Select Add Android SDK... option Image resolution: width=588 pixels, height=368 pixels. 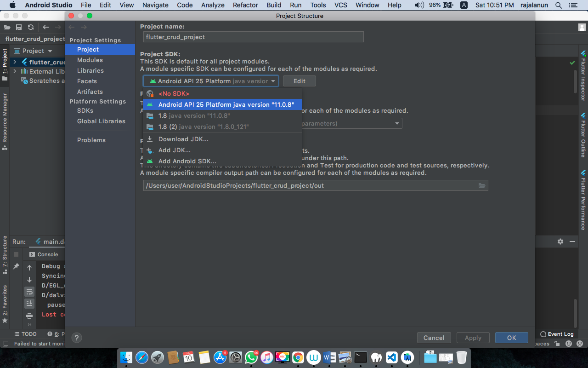[222, 161]
